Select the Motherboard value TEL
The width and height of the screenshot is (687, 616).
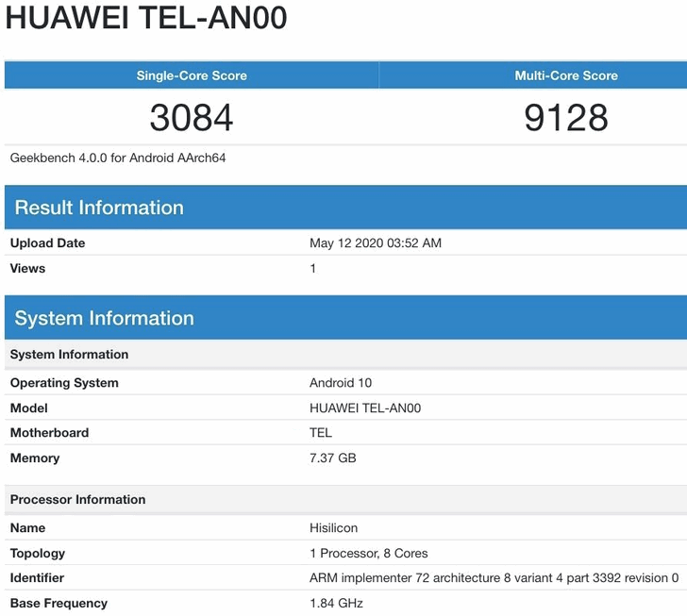pos(321,432)
